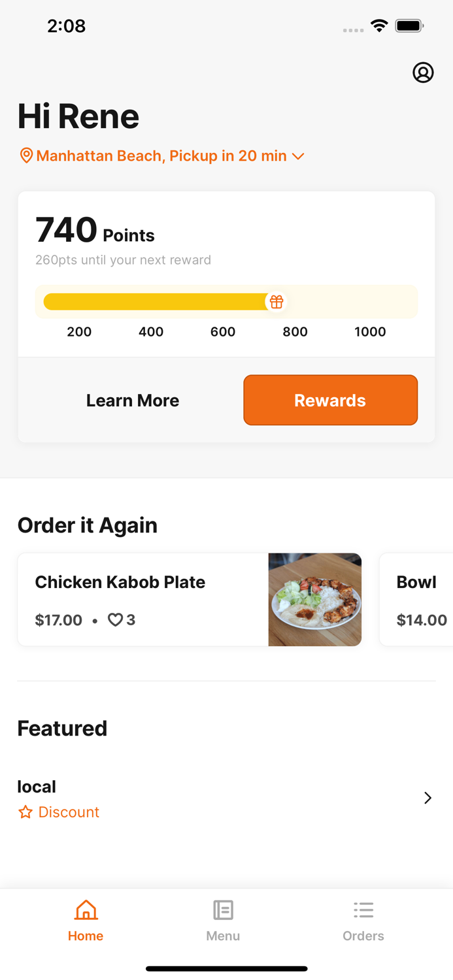453x980 pixels.
Task: Click the location pin beside Manhattan Beach
Action: (x=26, y=155)
